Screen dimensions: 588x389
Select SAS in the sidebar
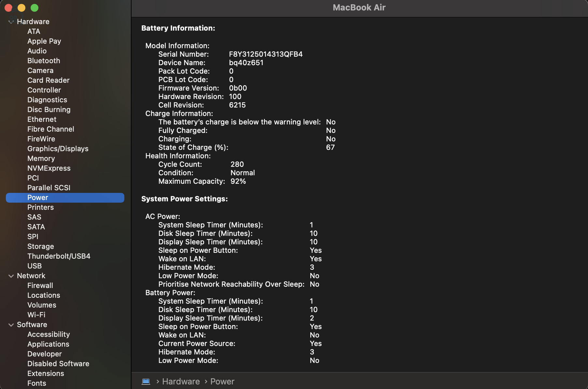click(34, 217)
